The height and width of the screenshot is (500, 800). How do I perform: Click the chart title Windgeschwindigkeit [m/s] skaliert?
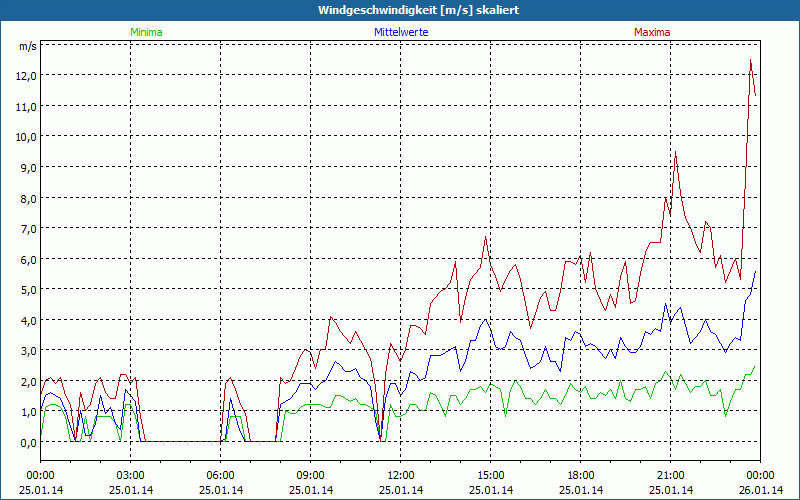click(418, 10)
